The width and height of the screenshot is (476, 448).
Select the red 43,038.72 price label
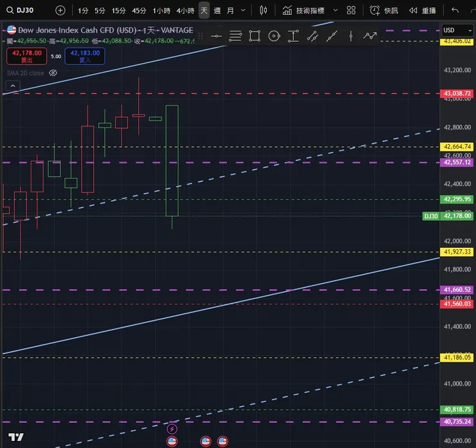457,93
